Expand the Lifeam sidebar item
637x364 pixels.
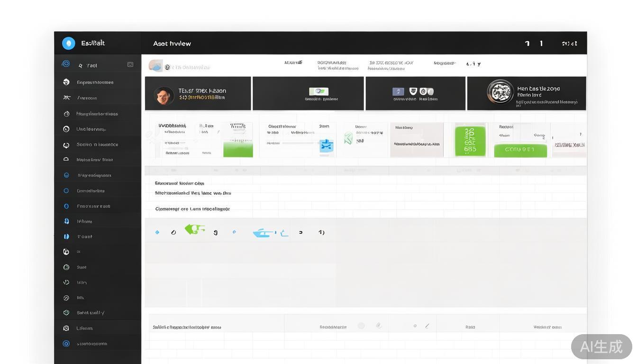pyautogui.click(x=84, y=328)
